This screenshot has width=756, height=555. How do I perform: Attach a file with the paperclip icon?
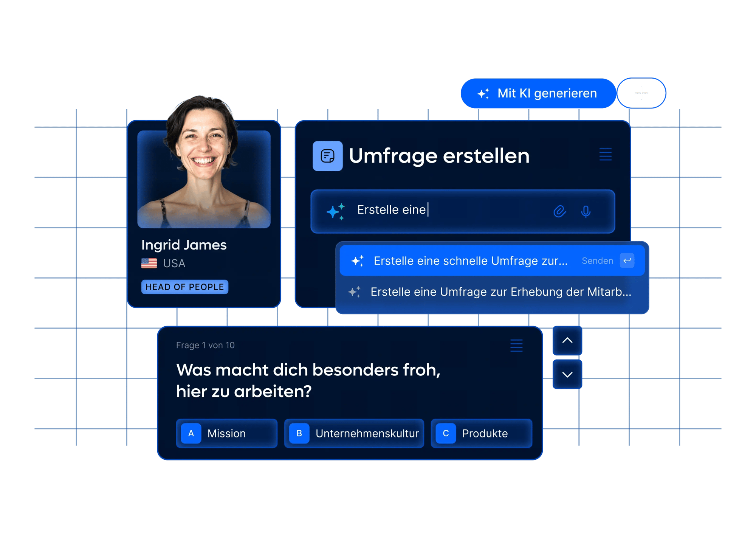(x=559, y=211)
